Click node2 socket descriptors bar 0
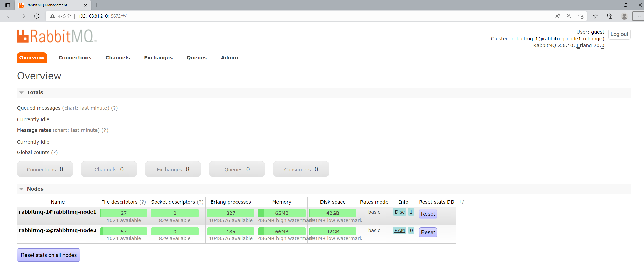The image size is (644, 264). pyautogui.click(x=175, y=231)
